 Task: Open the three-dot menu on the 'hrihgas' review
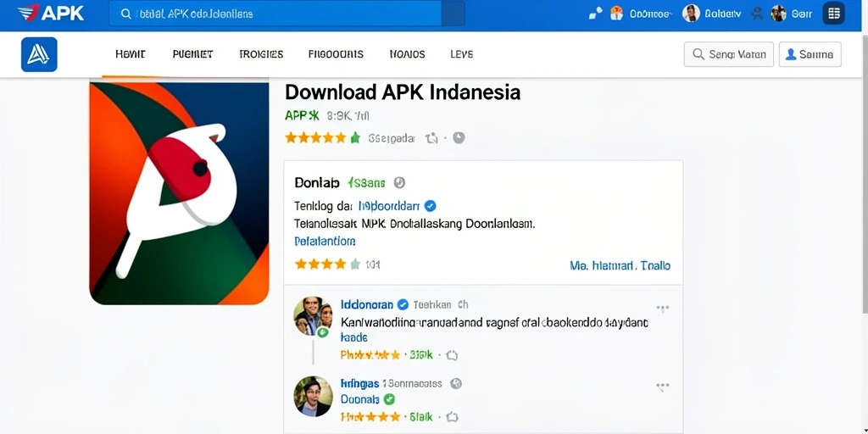pyautogui.click(x=663, y=387)
